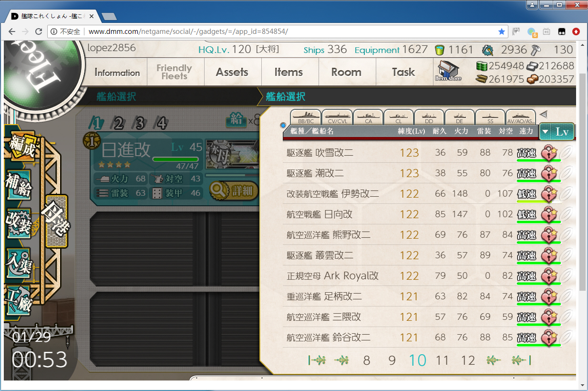Viewport: 588px width, 391px height.
Task: Click the magnifier 詳細 detail button
Action: click(x=234, y=191)
